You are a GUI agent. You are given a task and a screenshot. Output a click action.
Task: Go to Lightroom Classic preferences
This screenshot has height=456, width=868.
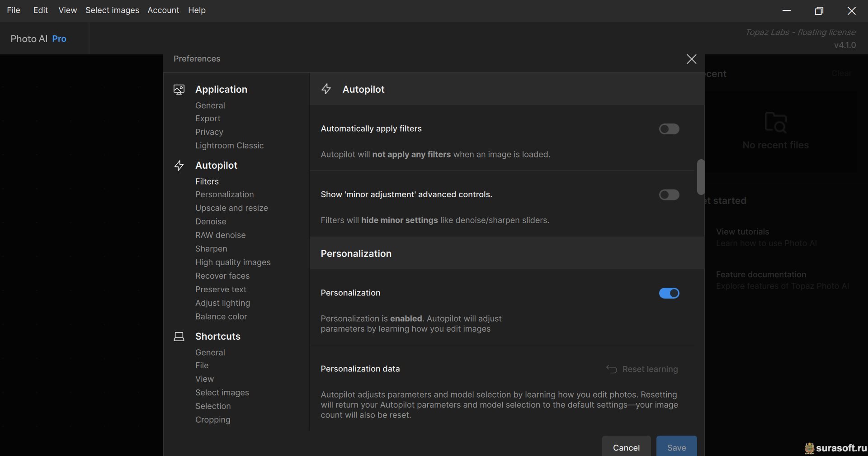229,146
